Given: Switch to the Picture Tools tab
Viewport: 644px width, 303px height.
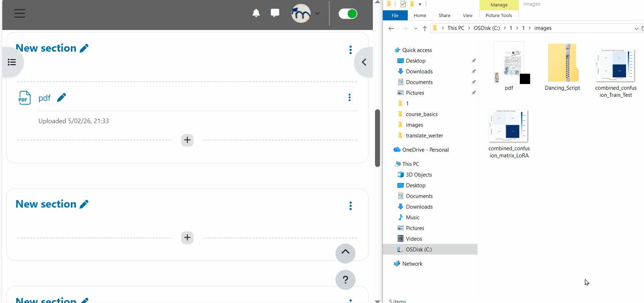Looking at the screenshot, I should (x=498, y=16).
